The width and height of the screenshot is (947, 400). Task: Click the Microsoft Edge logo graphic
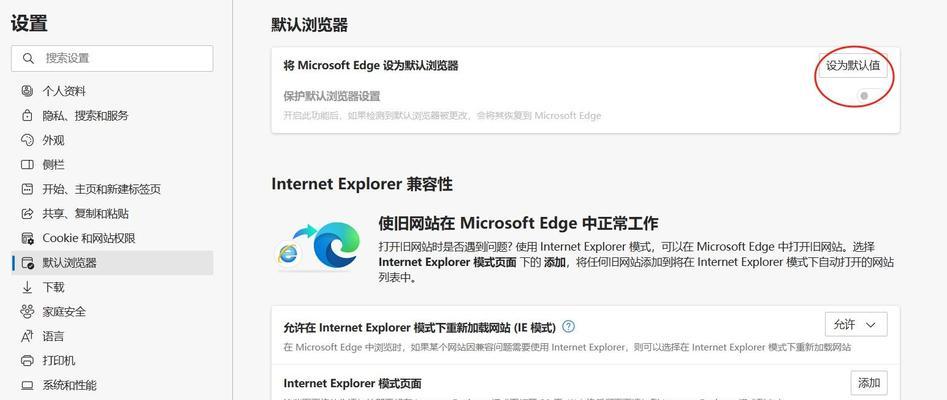[x=337, y=244]
